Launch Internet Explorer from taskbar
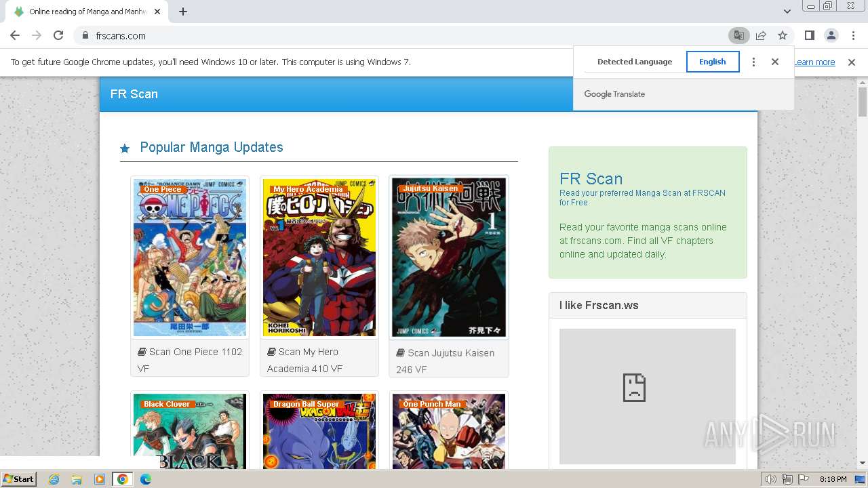Viewport: 868px width, 488px height. (54, 479)
